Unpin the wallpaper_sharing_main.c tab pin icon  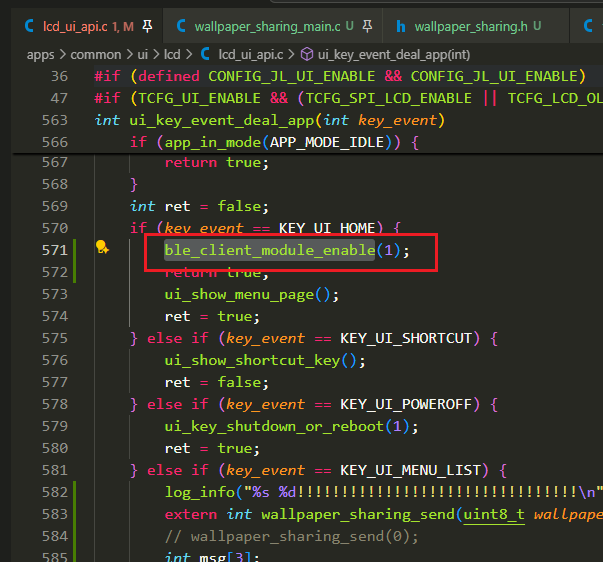click(x=368, y=27)
